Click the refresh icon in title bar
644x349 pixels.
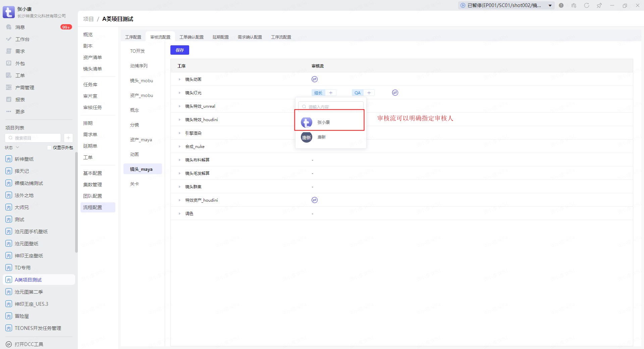coord(586,5)
